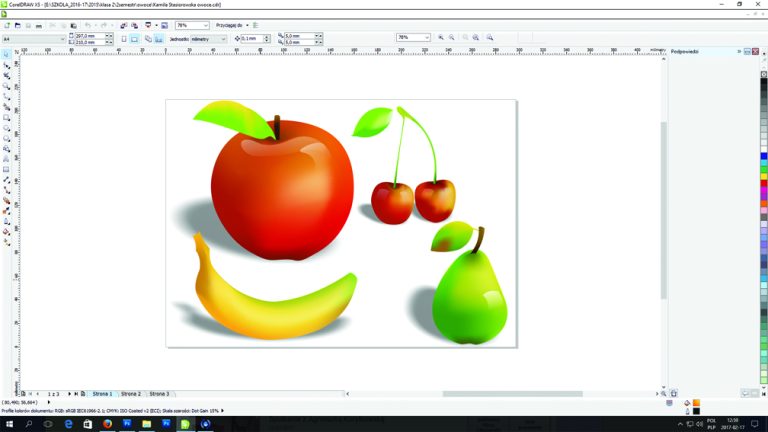Click the Undo arrow icon
The width and height of the screenshot is (768, 432).
(88, 24)
